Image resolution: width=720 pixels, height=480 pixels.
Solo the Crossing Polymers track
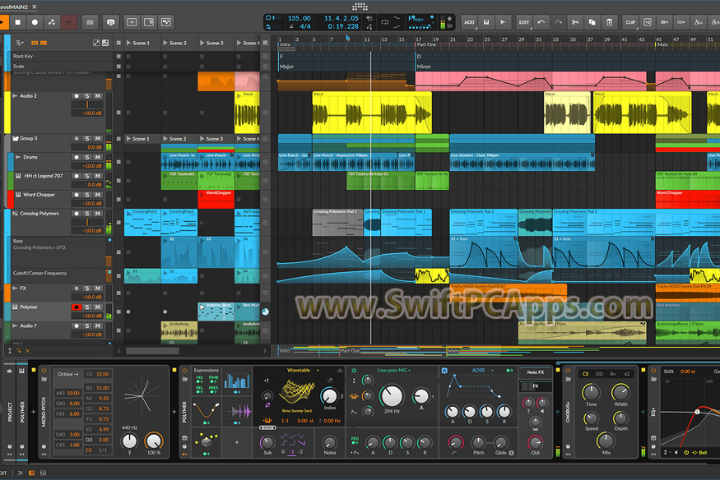(x=87, y=214)
